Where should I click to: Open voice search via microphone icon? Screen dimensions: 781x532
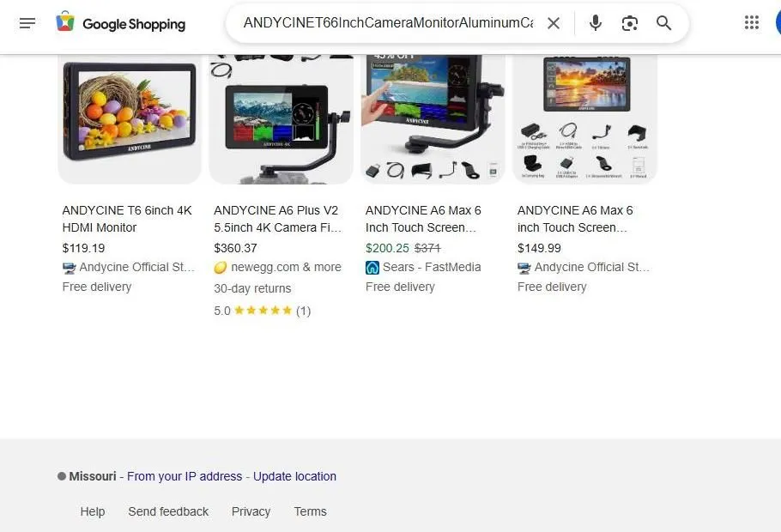click(595, 23)
